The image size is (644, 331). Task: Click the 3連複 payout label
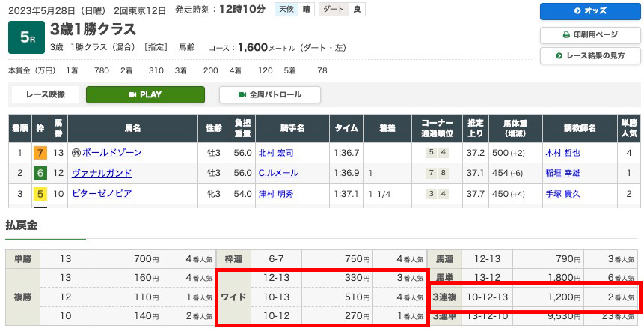pos(445,297)
